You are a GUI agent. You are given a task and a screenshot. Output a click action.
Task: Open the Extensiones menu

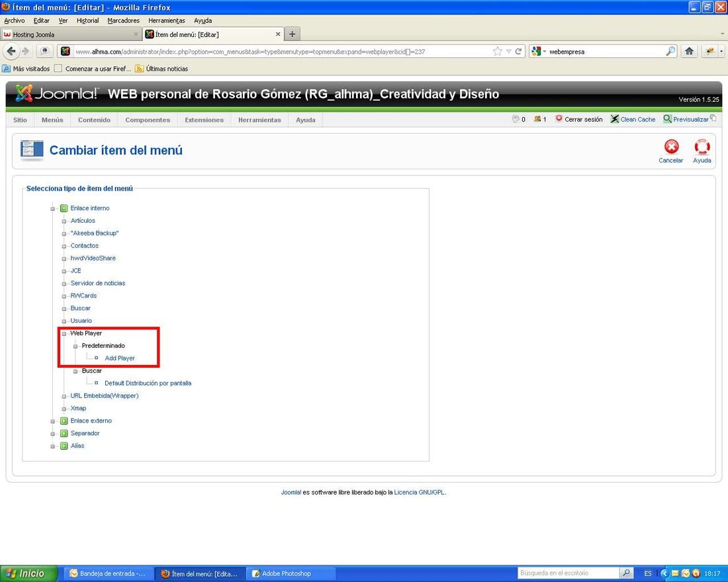[x=205, y=120]
